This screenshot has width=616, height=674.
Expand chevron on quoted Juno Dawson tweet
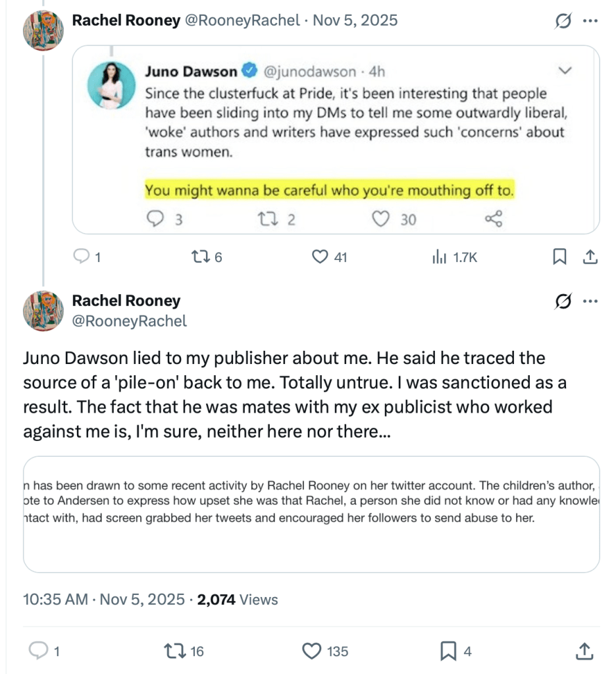pos(564,70)
